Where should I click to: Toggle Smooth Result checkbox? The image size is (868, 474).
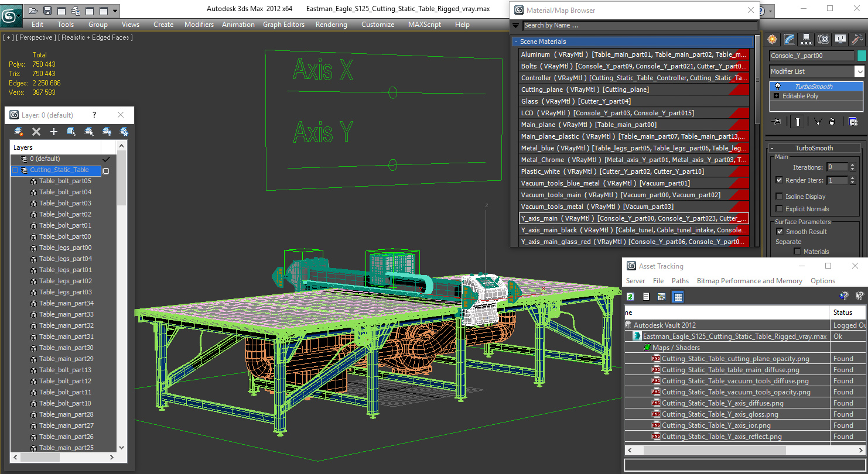point(780,232)
